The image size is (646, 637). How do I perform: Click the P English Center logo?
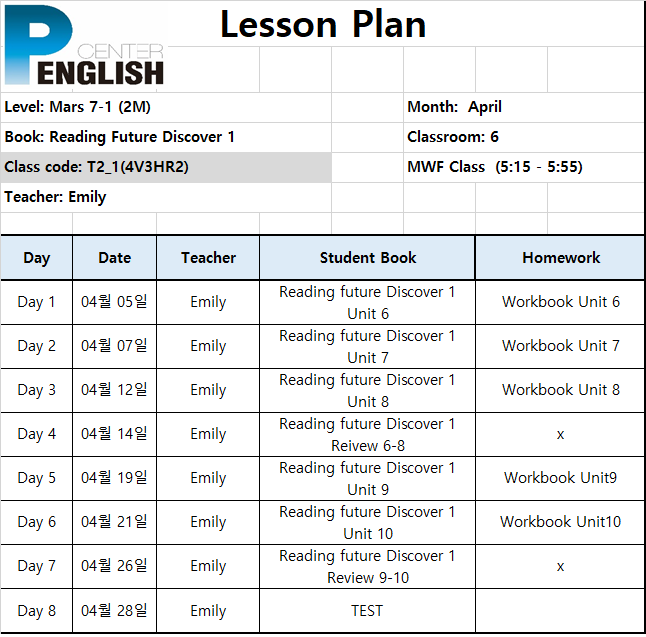(84, 45)
